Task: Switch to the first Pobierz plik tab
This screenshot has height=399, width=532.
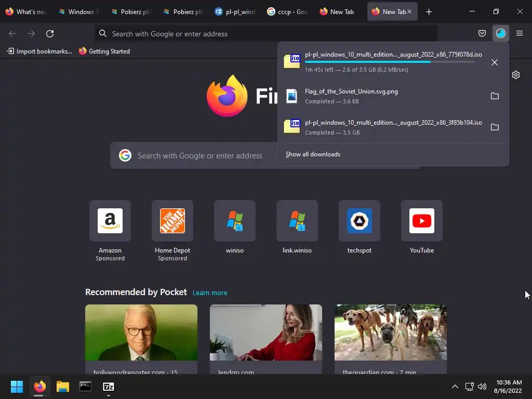Action: 131,12
